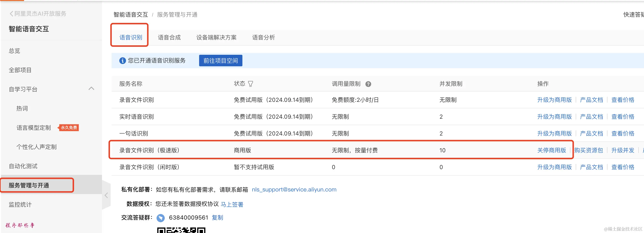Image resolution: width=644 pixels, height=233 pixels.
Task: Click 无限制，按量付费 cell
Action: point(354,150)
